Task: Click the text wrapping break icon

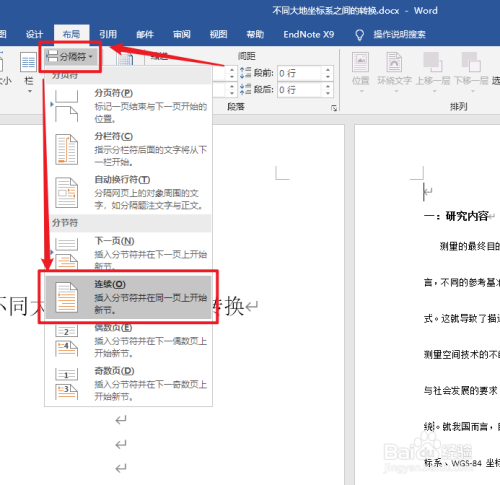Action: [66, 193]
